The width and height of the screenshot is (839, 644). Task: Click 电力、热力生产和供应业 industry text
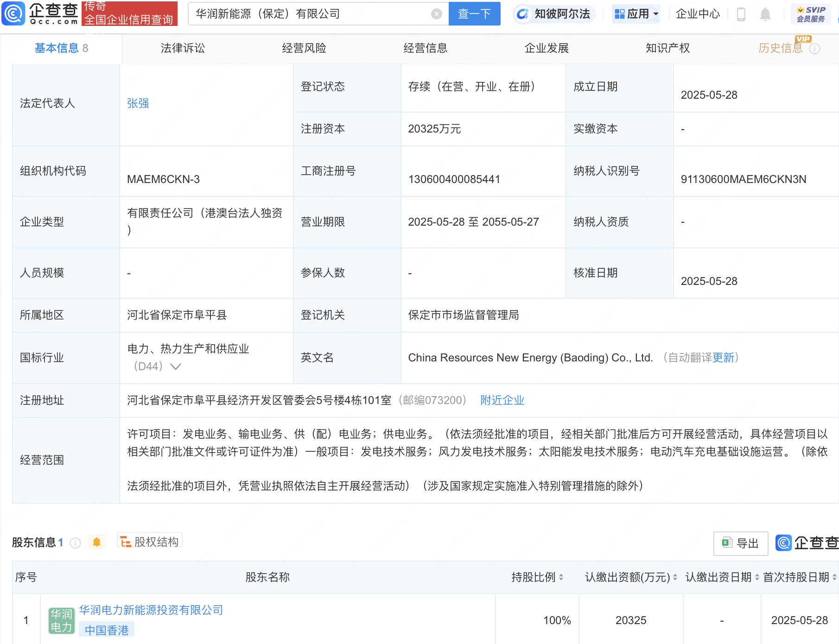(188, 349)
